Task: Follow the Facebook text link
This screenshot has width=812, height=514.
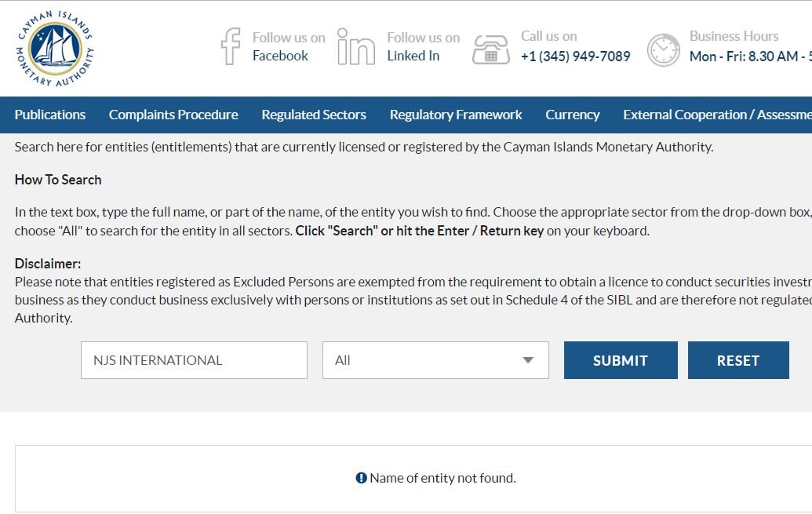Action: coord(280,56)
